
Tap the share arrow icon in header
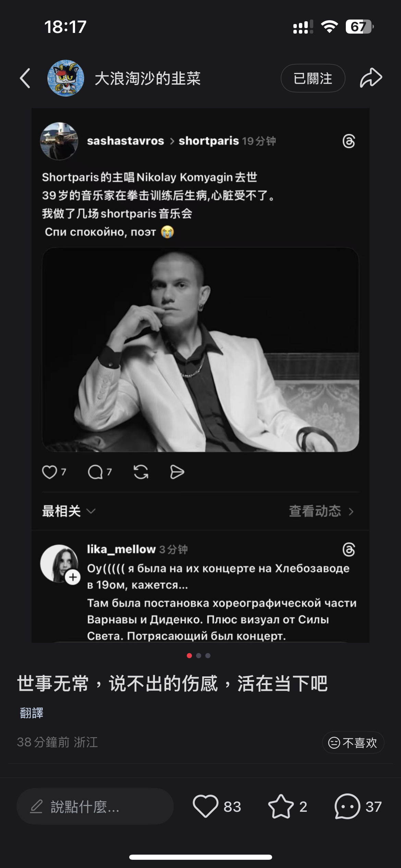371,78
